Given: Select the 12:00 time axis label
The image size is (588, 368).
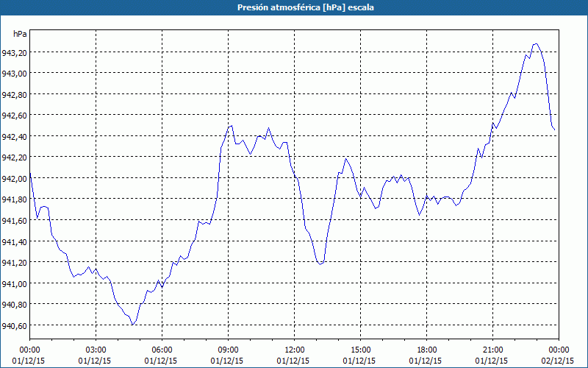Looking at the screenshot, I should pos(295,350).
